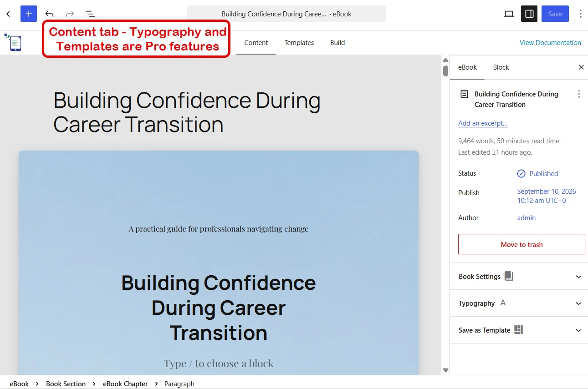Click the Save as Template grid icon
Screen dimensions: 588x389
point(518,330)
